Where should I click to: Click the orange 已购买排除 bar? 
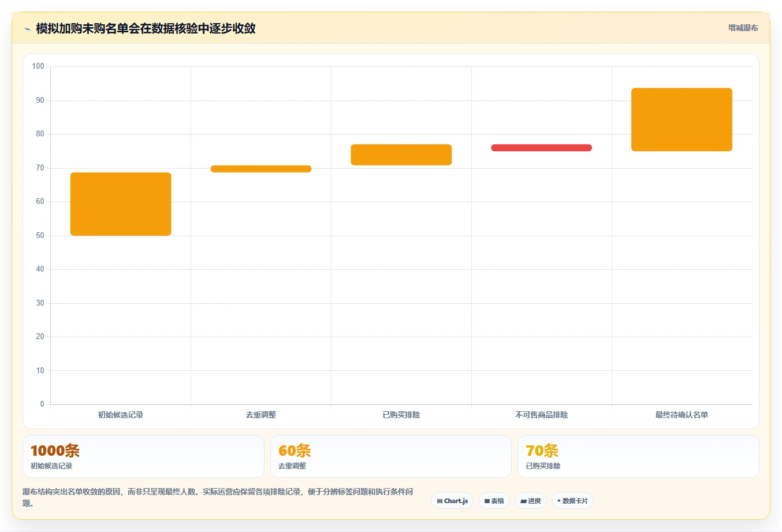[x=401, y=155]
